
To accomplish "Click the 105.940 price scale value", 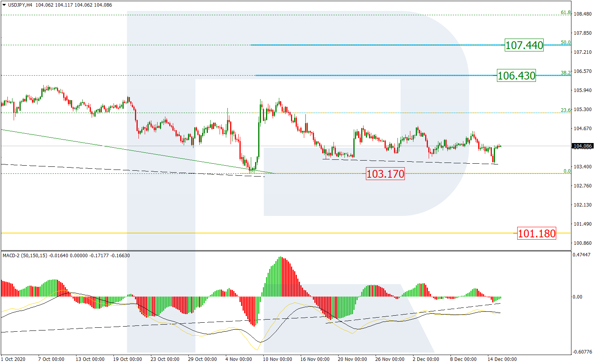I will [583, 90].
